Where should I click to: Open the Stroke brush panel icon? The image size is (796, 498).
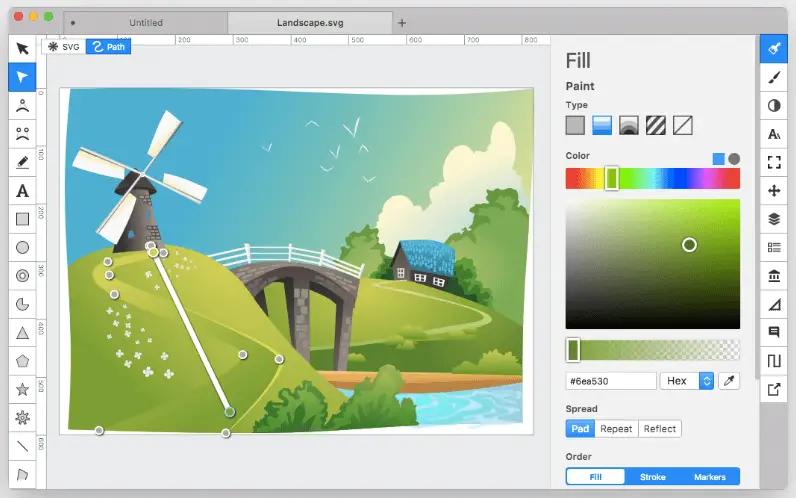point(773,77)
